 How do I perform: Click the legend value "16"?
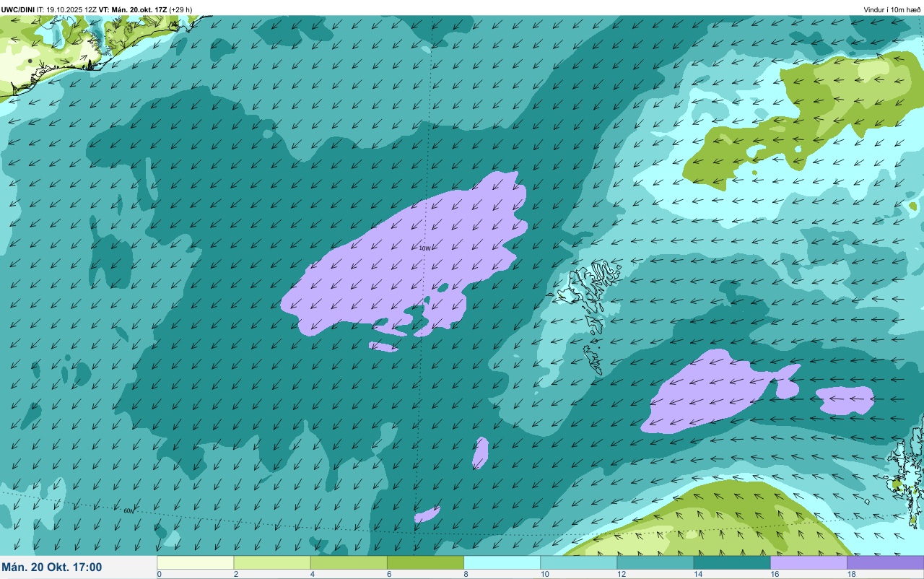pos(775,575)
